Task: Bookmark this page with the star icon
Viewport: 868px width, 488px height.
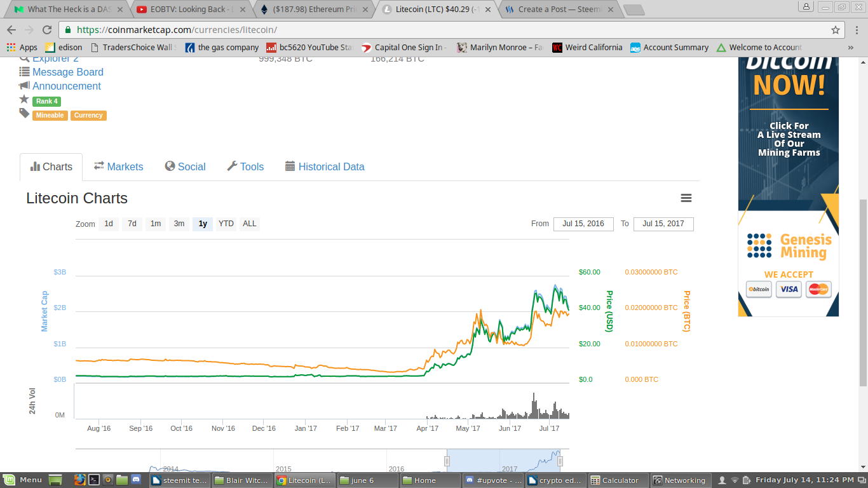Action: (x=836, y=30)
